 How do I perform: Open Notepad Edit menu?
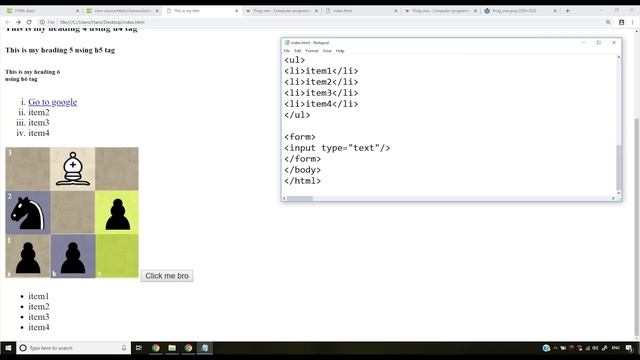click(298, 51)
